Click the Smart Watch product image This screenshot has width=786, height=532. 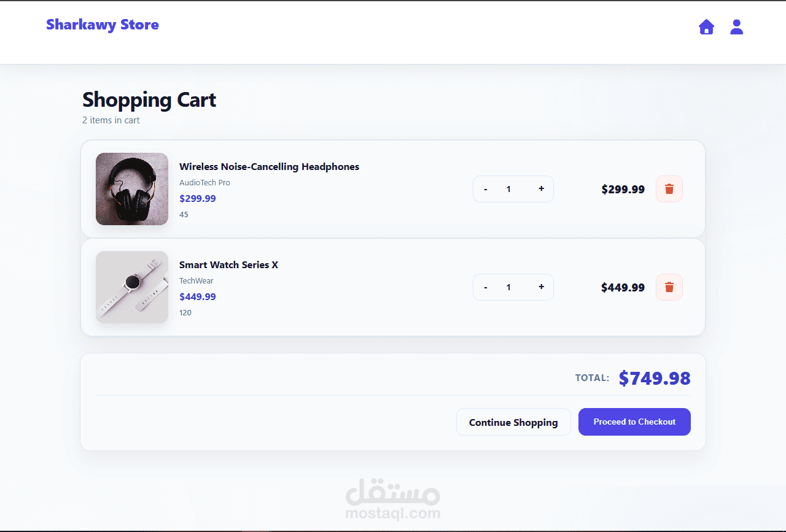132,287
